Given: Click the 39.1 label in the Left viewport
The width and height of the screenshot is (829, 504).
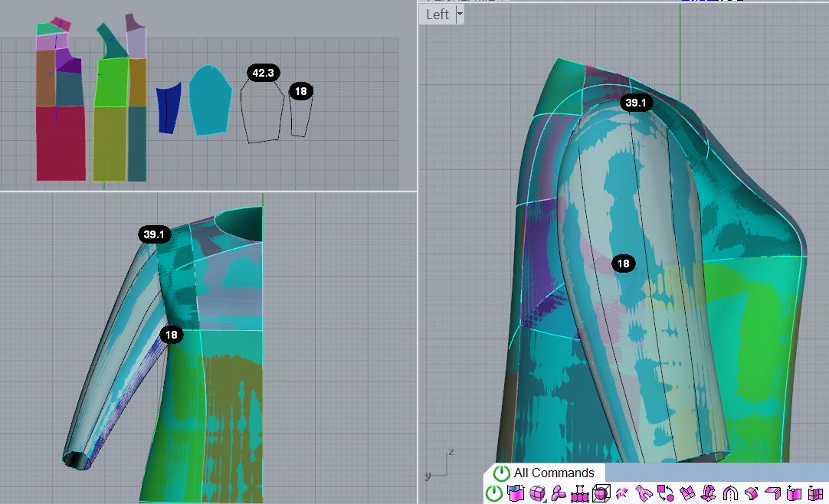Looking at the screenshot, I should pyautogui.click(x=636, y=103).
